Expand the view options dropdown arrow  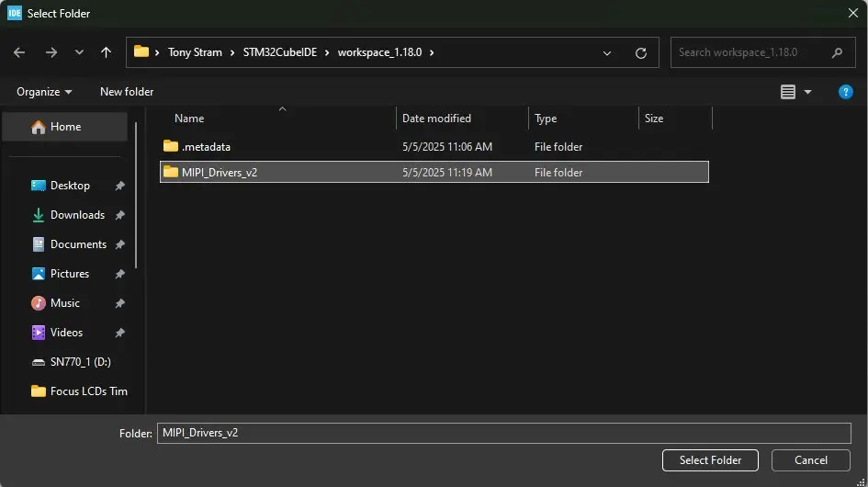coord(808,92)
